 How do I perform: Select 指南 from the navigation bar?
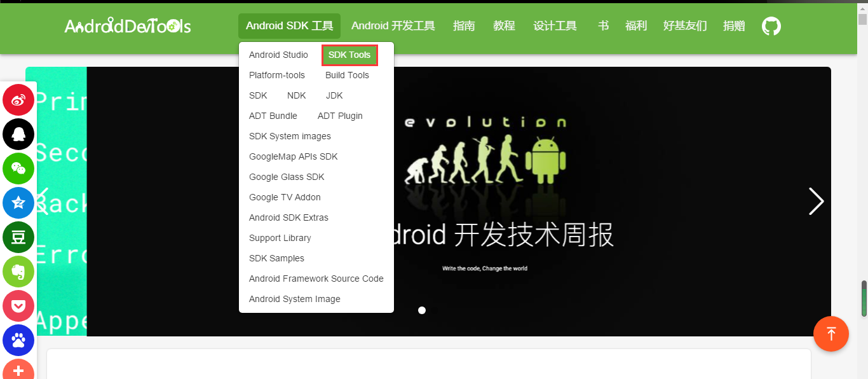[x=464, y=25]
